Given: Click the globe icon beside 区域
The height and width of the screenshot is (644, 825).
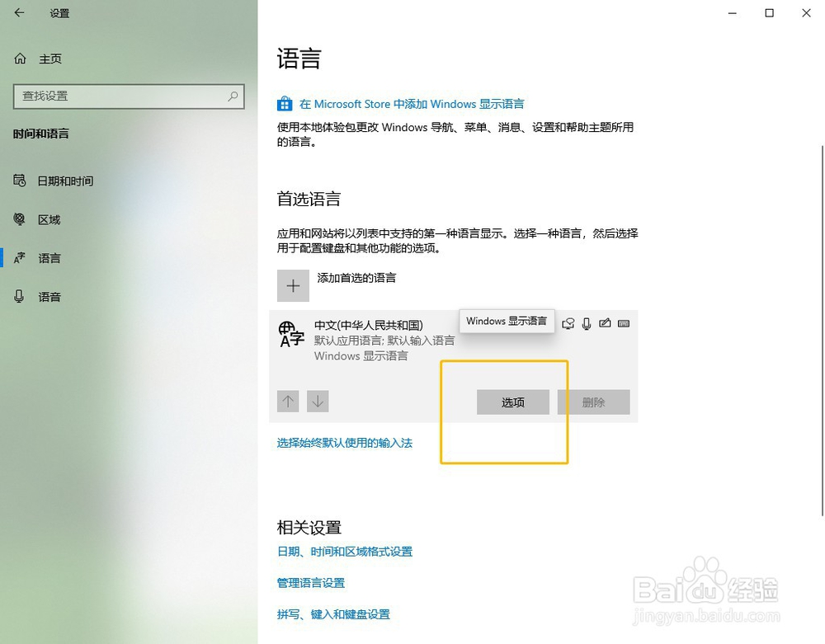Looking at the screenshot, I should point(20,219).
